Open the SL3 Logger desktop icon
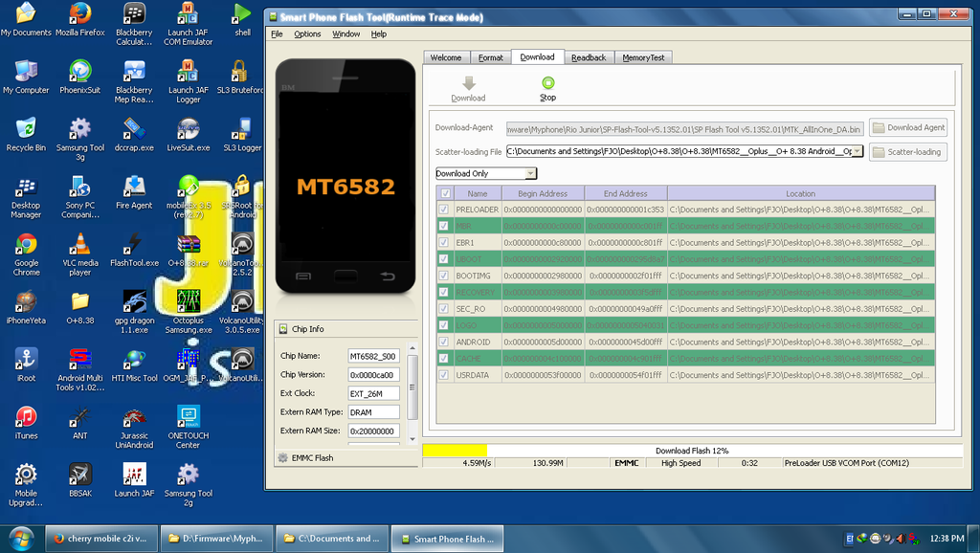 (242, 134)
